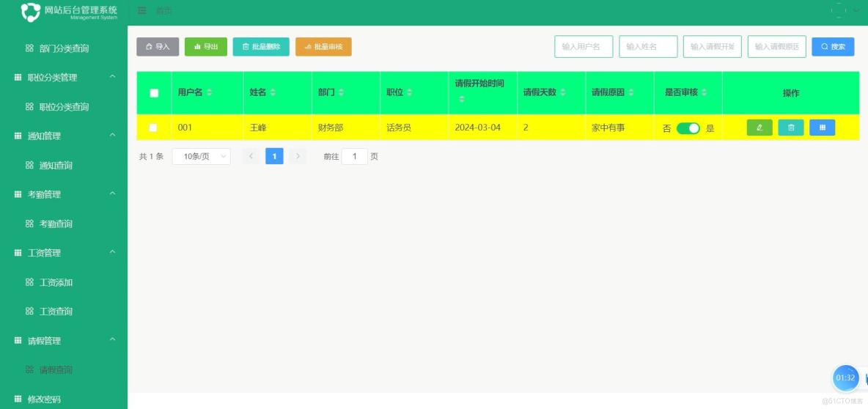Click the system logo icon
Viewport: 868px width, 409px height.
[31, 12]
